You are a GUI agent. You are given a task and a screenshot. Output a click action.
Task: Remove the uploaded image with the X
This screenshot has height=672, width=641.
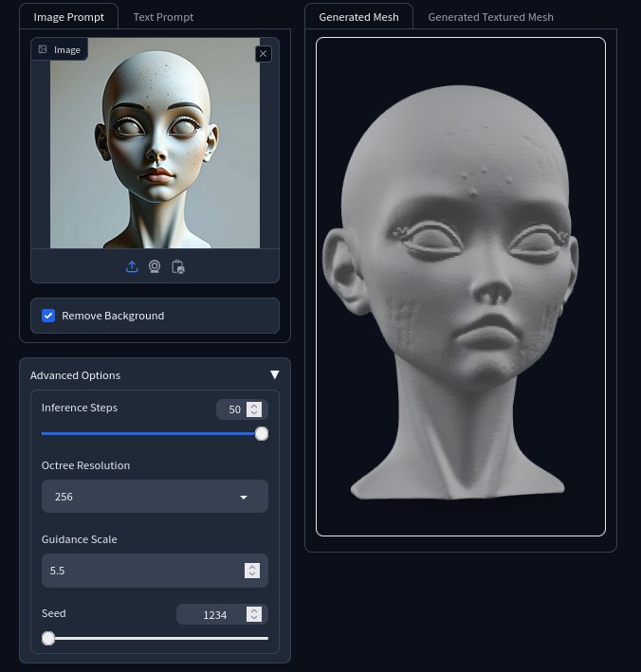click(x=264, y=54)
